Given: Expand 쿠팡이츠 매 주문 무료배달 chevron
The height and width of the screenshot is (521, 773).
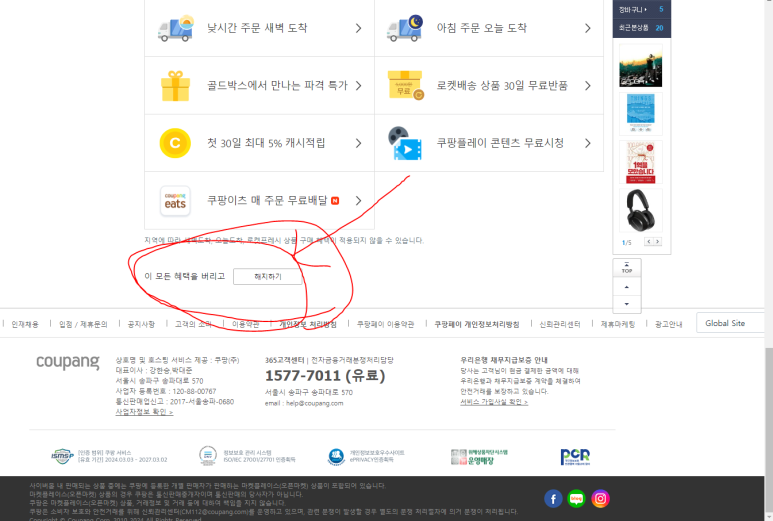Looking at the screenshot, I should point(358,201).
